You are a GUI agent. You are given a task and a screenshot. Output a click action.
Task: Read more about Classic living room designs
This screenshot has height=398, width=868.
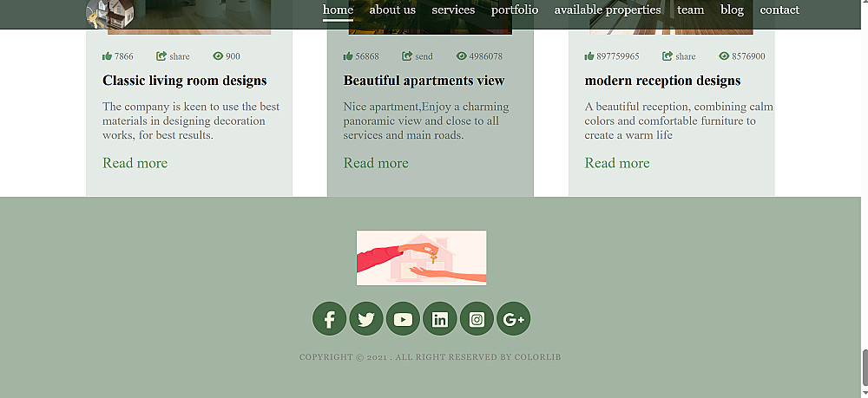pos(135,163)
